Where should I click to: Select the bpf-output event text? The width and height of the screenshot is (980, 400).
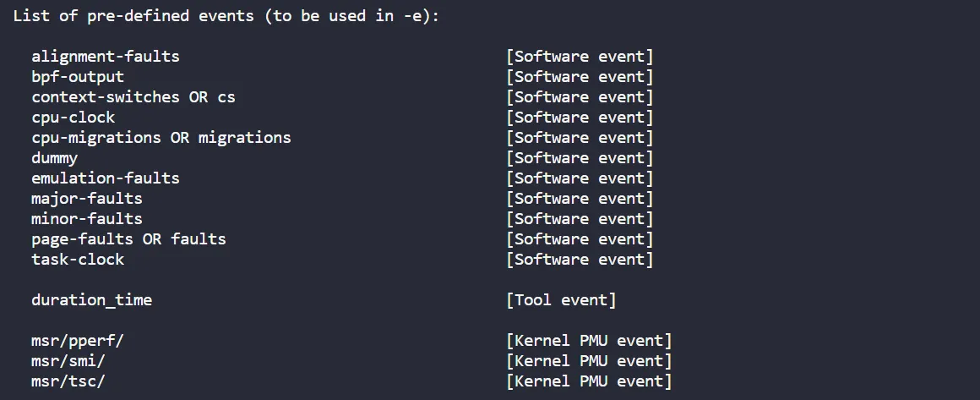(x=78, y=77)
